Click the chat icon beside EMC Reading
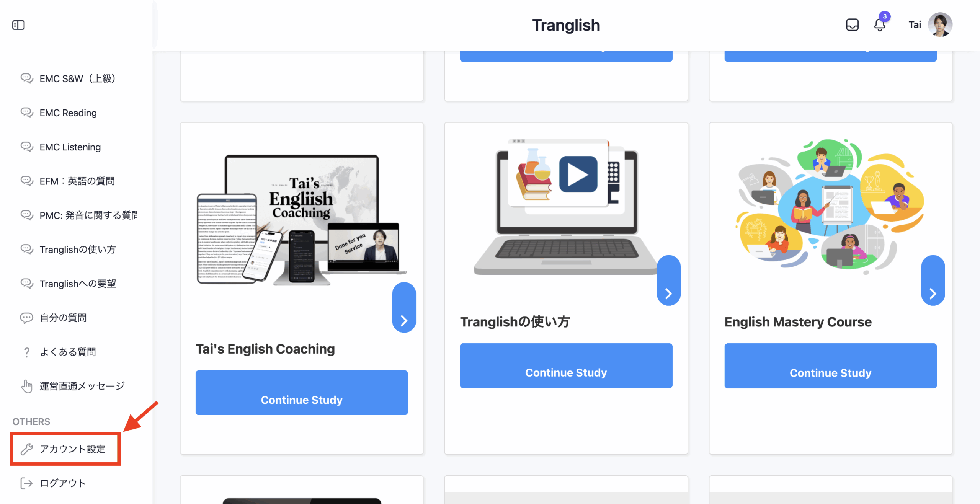 pyautogui.click(x=27, y=113)
